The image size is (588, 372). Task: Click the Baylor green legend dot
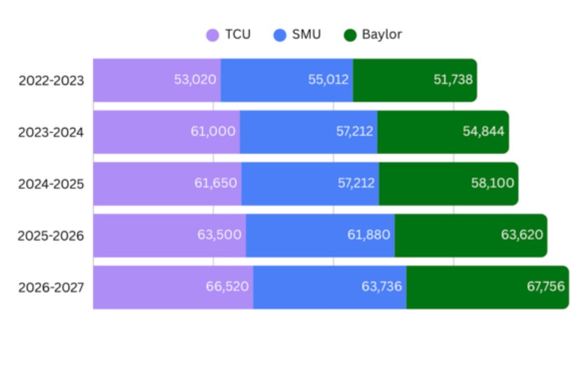tap(350, 35)
